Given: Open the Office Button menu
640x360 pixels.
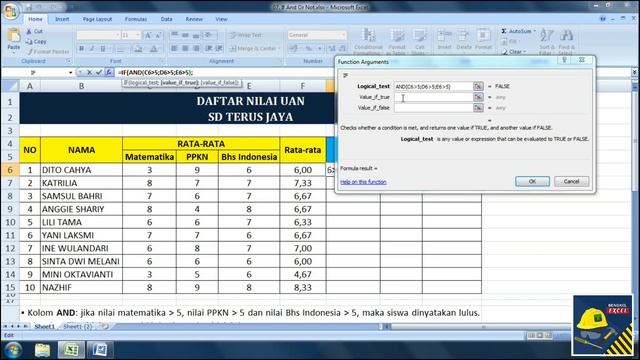Looking at the screenshot, I should coord(11,11).
